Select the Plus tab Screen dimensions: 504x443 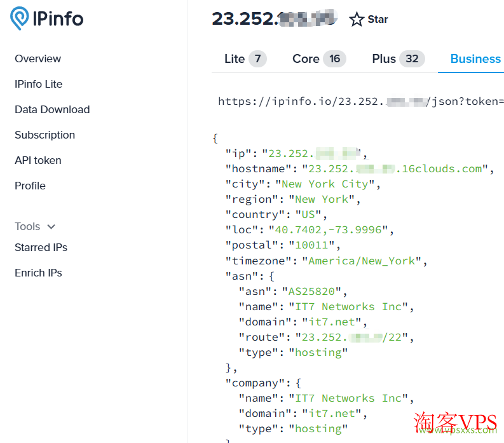(x=384, y=59)
